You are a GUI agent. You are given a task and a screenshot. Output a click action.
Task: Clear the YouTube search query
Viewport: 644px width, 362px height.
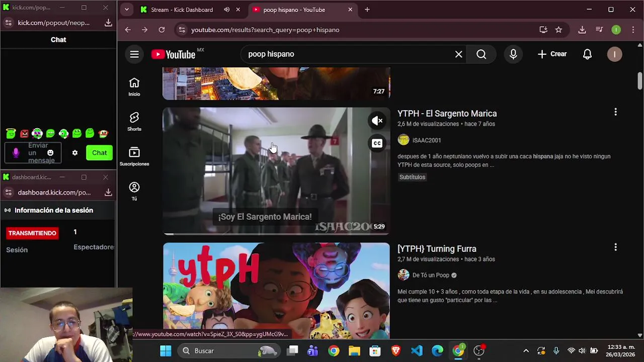tap(458, 54)
